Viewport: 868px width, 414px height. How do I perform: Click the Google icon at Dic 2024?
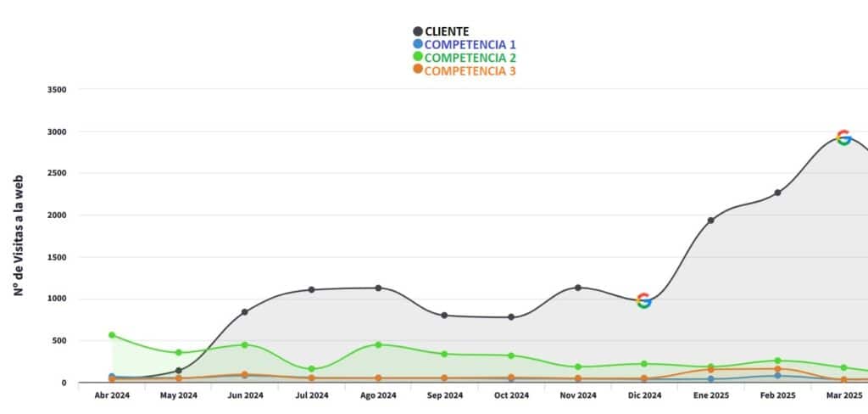pos(644,300)
